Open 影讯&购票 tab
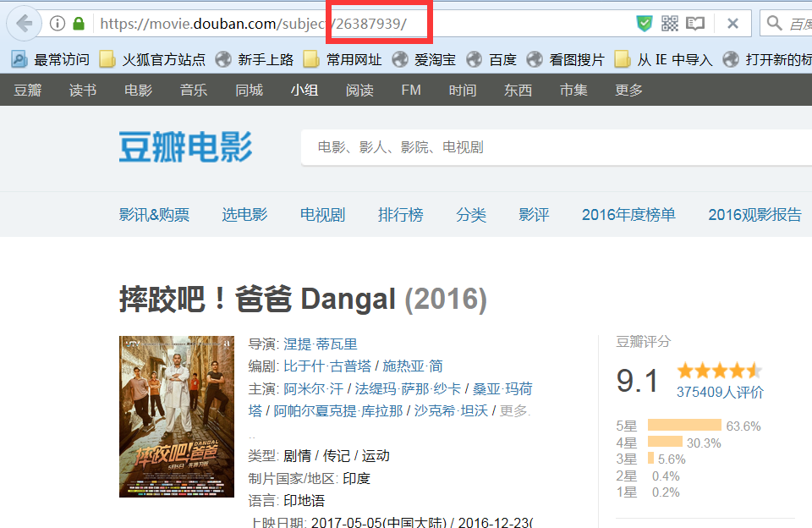The width and height of the screenshot is (812, 528). tap(154, 215)
